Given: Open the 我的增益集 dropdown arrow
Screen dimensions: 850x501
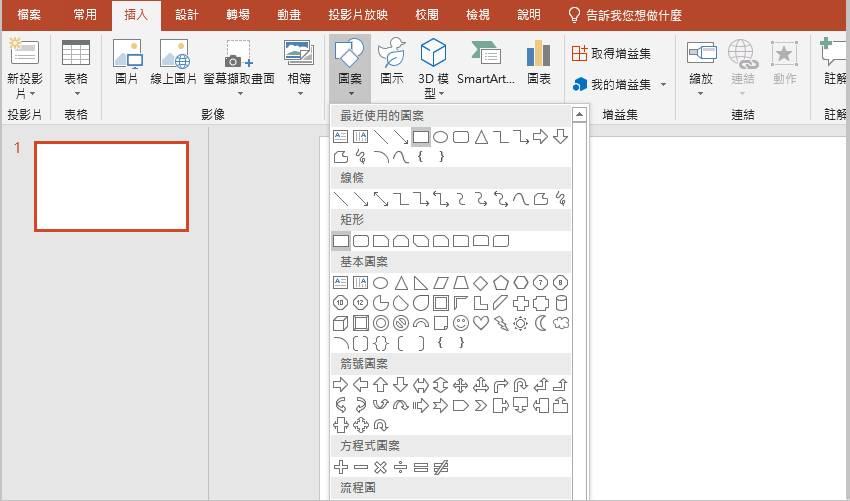Looking at the screenshot, I should tap(663, 85).
